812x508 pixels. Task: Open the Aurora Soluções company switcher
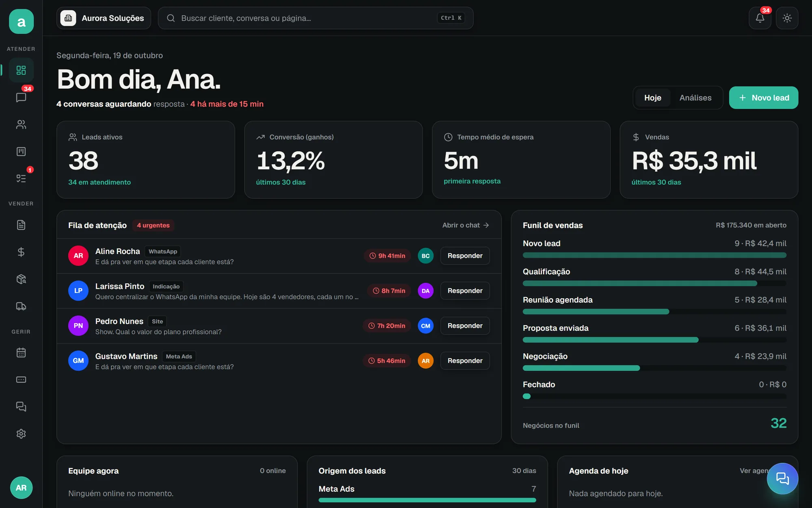(x=104, y=18)
